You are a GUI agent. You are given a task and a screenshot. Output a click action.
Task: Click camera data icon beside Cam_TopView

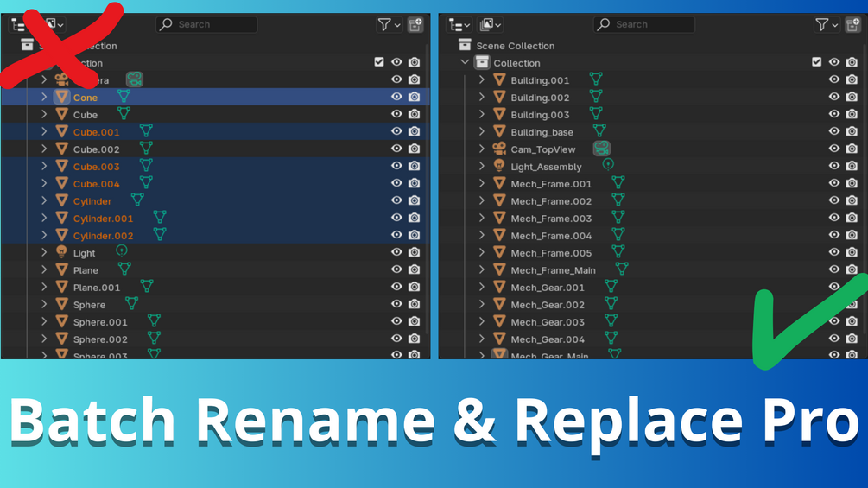click(602, 149)
